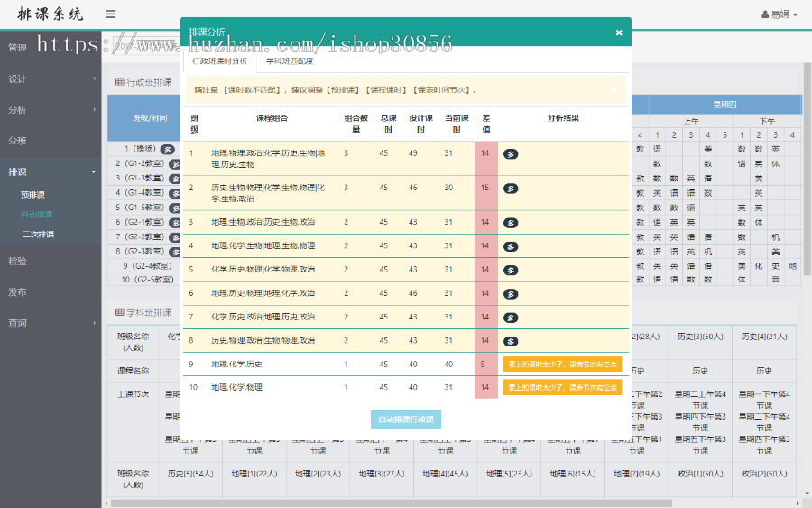812x508 pixels.
Task: Click the 政治[2](50人) class cell
Action: 764,474
